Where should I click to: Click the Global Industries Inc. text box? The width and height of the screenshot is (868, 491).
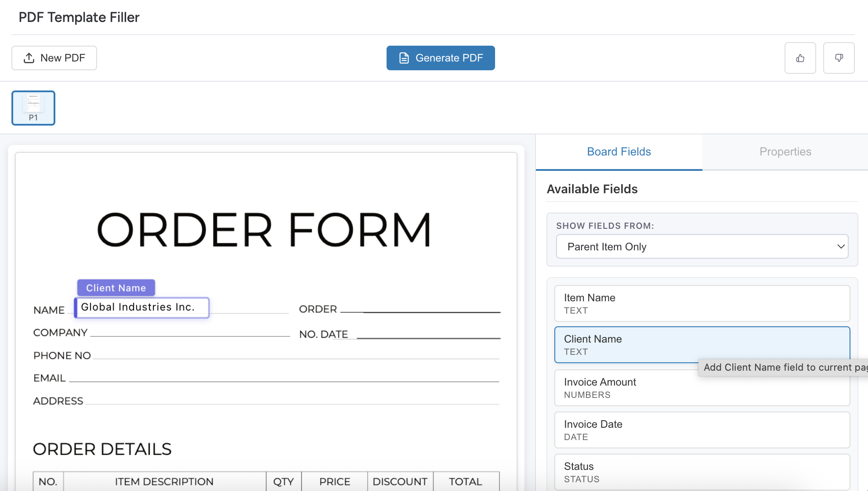tap(141, 307)
